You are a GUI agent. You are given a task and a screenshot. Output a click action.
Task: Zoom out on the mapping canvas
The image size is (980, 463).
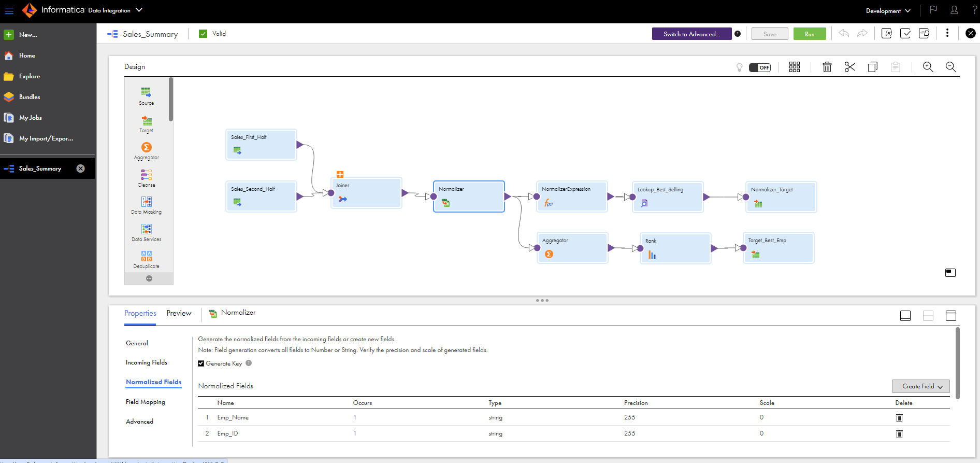(x=950, y=67)
